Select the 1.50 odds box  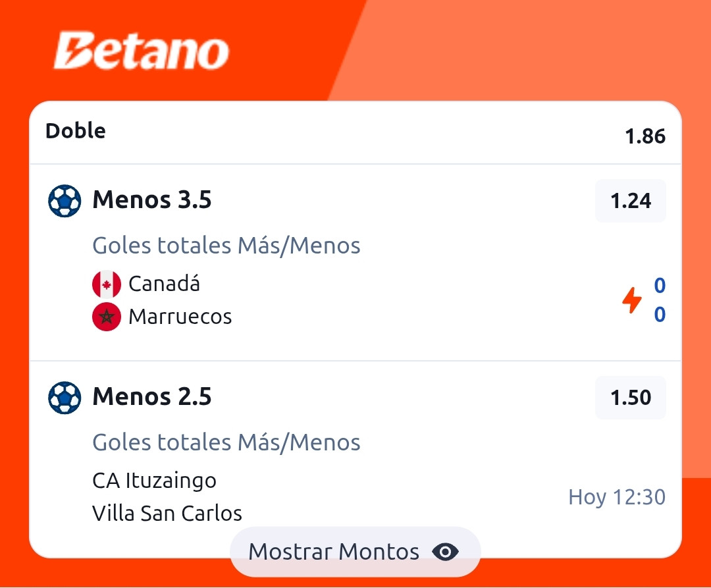(631, 397)
